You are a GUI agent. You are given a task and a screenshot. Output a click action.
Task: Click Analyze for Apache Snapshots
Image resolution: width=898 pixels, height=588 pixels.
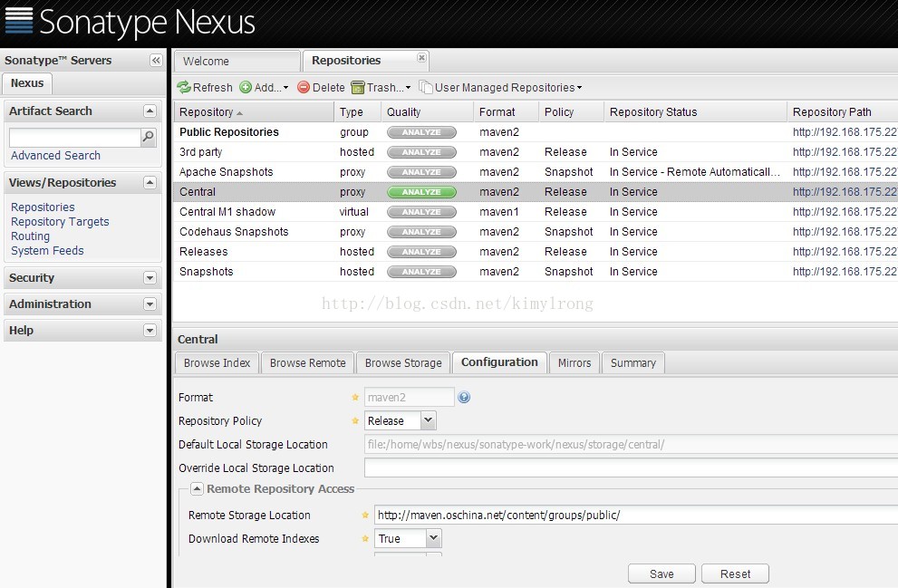point(421,172)
